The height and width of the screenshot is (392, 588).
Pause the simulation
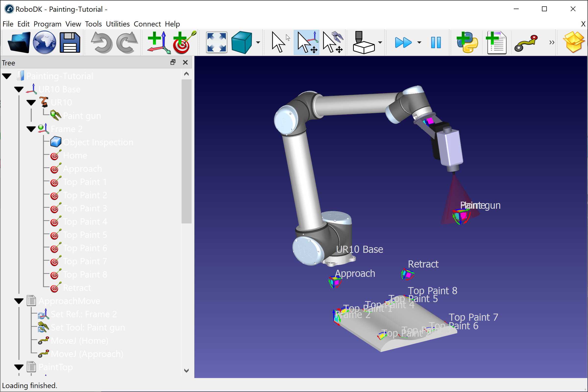pyautogui.click(x=436, y=42)
